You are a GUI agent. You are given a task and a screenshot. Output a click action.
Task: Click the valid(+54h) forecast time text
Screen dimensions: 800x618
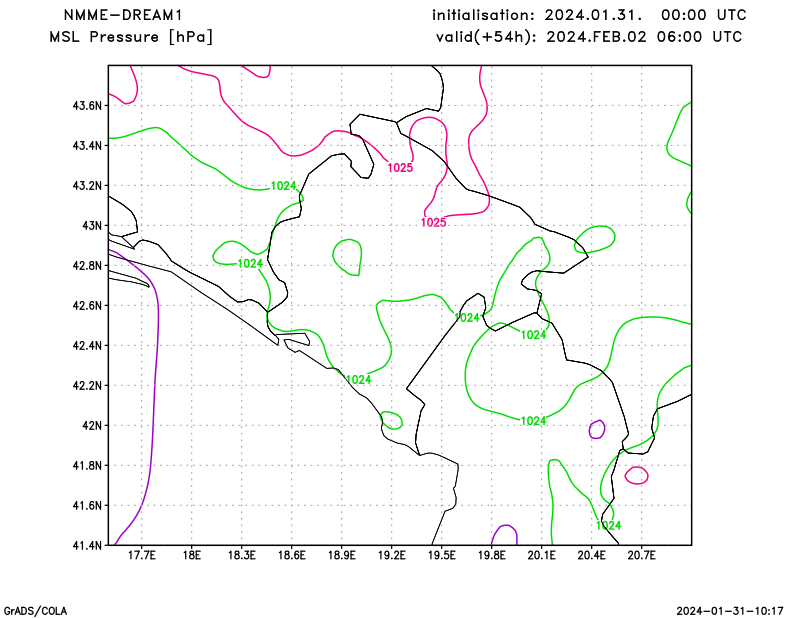[x=589, y=37]
